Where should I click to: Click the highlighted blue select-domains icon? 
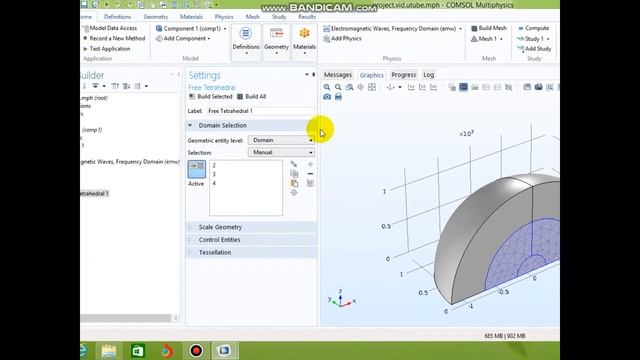click(x=463, y=87)
